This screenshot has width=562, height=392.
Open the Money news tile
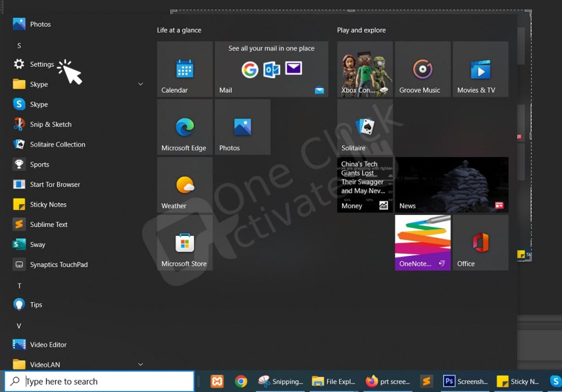pyautogui.click(x=365, y=185)
